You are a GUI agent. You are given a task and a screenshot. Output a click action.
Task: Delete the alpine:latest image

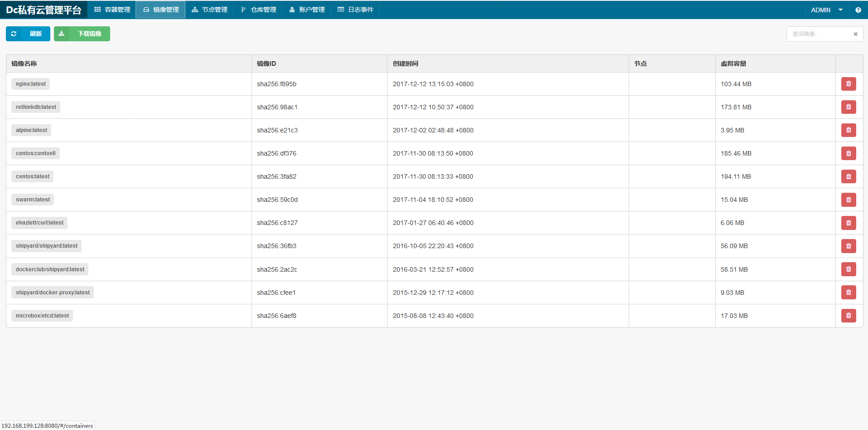tap(849, 130)
